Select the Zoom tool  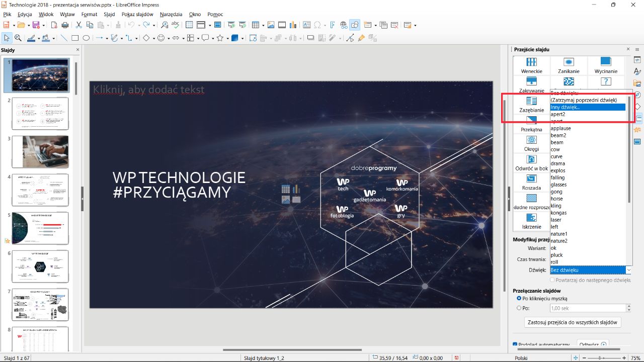pyautogui.click(x=18, y=38)
